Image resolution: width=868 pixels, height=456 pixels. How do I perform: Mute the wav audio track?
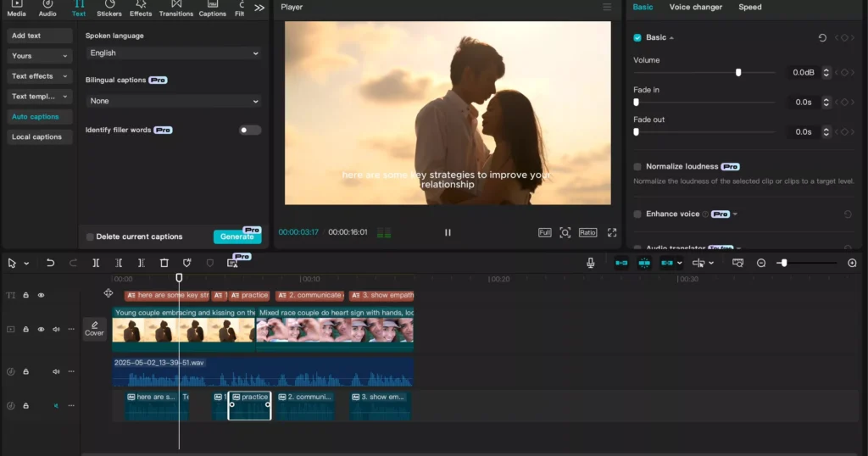(56, 372)
